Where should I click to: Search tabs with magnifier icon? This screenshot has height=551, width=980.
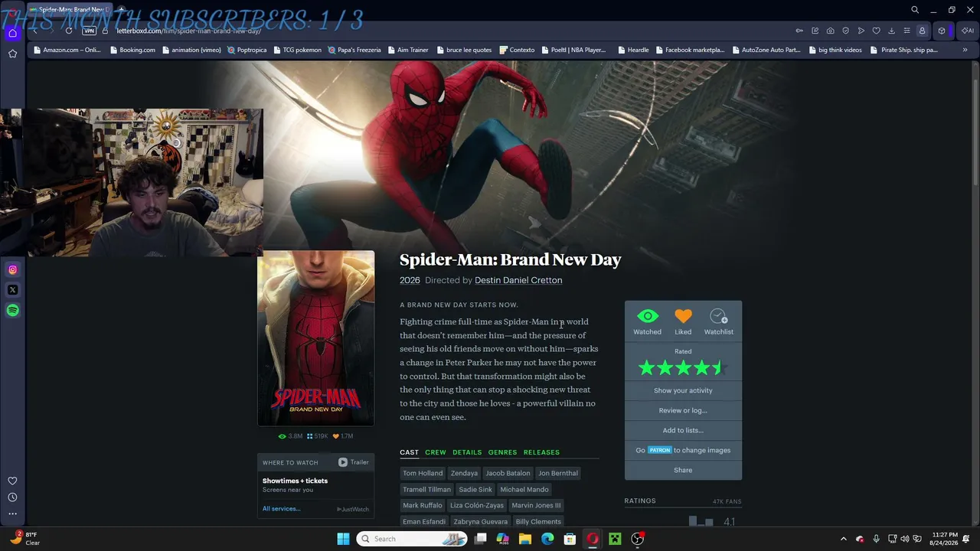pos(915,10)
